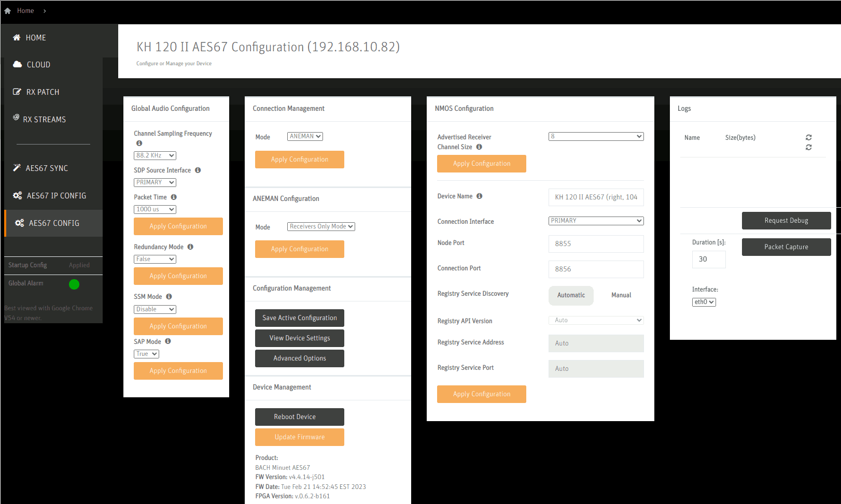Viewport: 841px width, 504px height.
Task: Open SAP Mode True dropdown
Action: tap(146, 354)
